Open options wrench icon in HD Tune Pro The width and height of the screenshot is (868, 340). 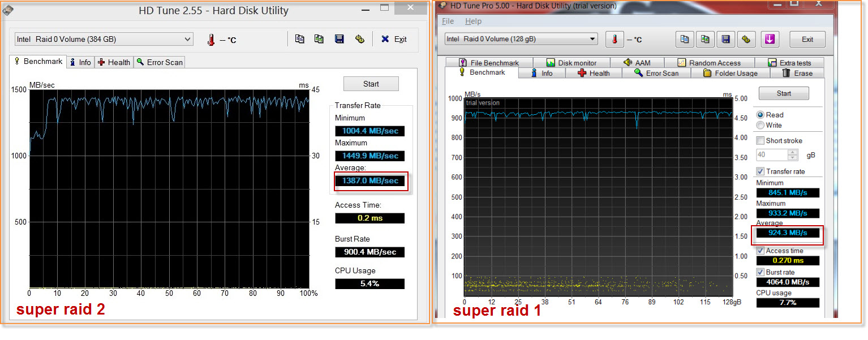click(x=747, y=39)
